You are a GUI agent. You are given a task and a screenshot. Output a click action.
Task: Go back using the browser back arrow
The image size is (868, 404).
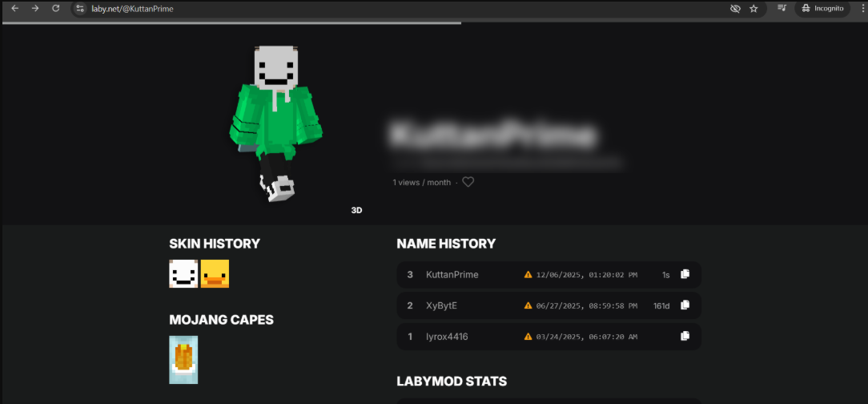click(x=15, y=8)
